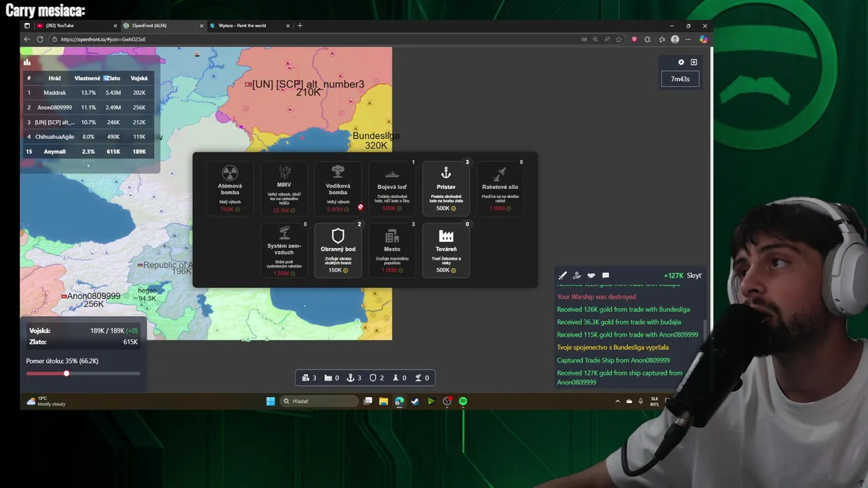
Task: Click the factory count in bottom bar
Action: pyautogui.click(x=332, y=378)
